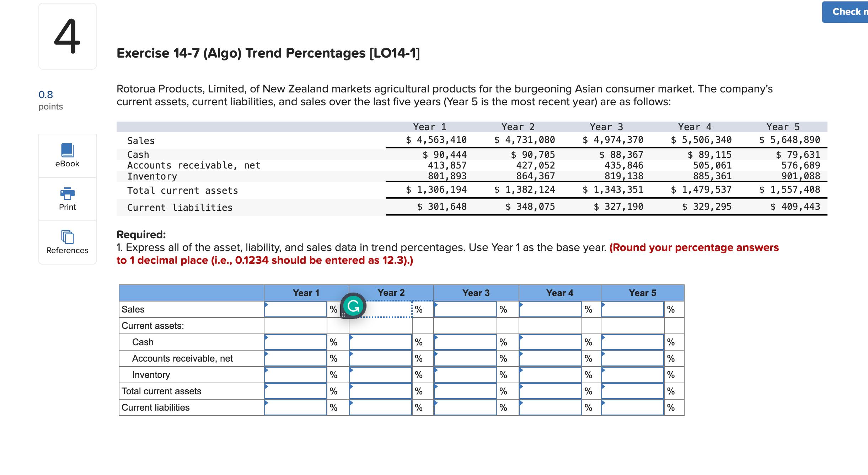Click the blue marker on Current liabilities Year 2 cell
Image resolution: width=868 pixels, height=475 pixels.
(351, 402)
